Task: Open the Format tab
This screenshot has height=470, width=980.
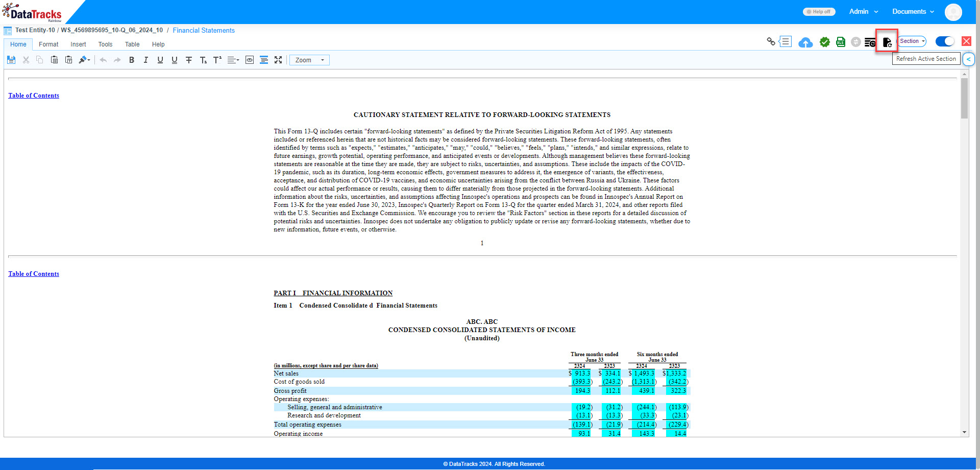Action: click(x=48, y=44)
